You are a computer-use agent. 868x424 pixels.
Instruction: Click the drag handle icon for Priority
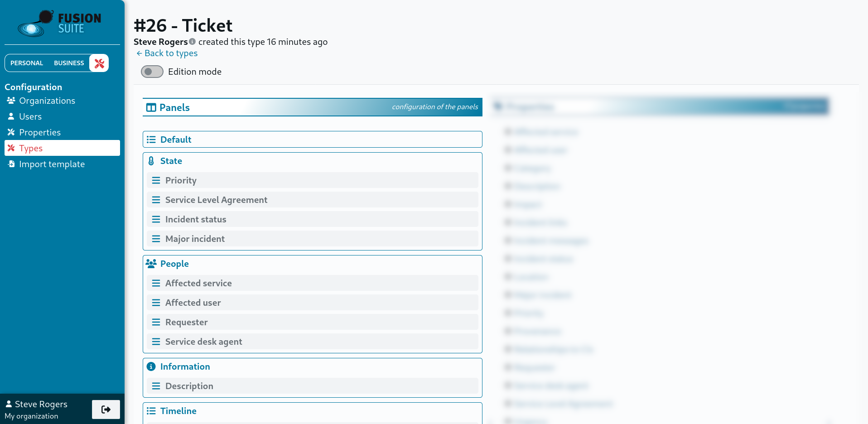pyautogui.click(x=156, y=180)
